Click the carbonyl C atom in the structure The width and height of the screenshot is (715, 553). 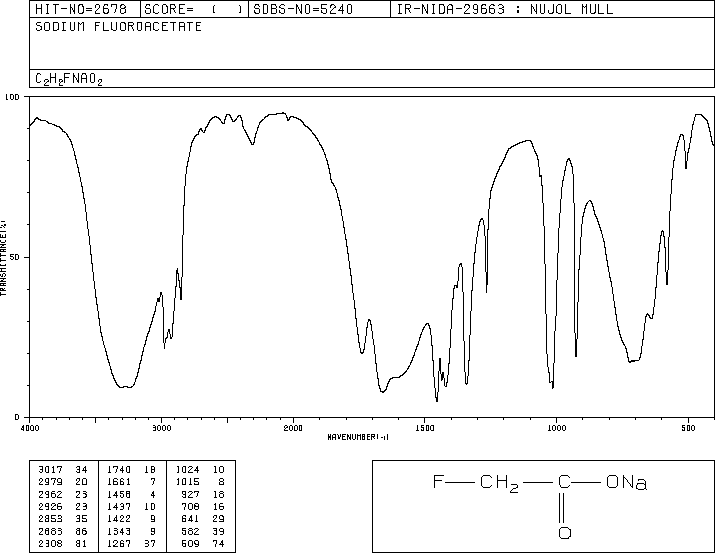click(564, 481)
